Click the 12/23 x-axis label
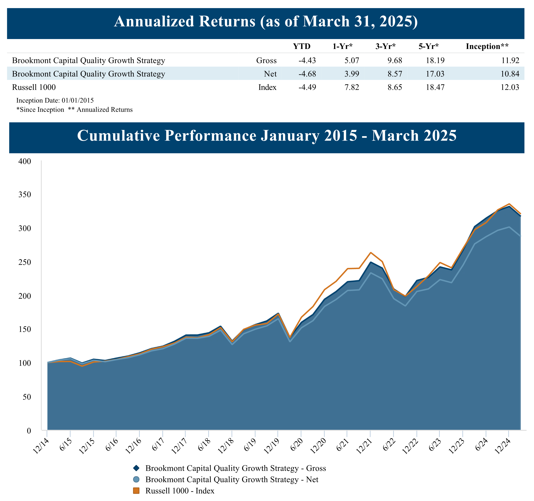Screen dimensions: 534x501 pos(456,445)
